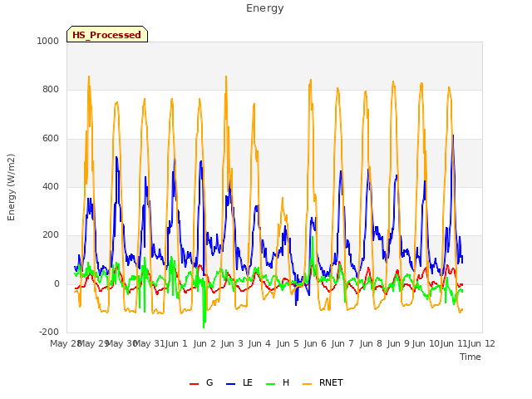Toggle the G series legend entry

(201, 382)
